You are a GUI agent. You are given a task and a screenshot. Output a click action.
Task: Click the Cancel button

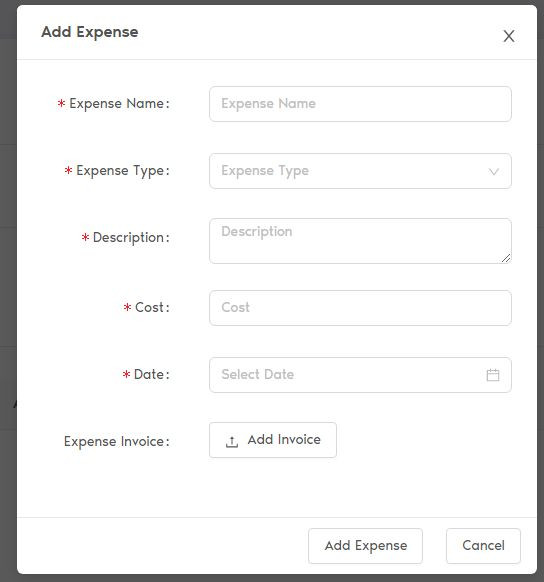(x=483, y=546)
